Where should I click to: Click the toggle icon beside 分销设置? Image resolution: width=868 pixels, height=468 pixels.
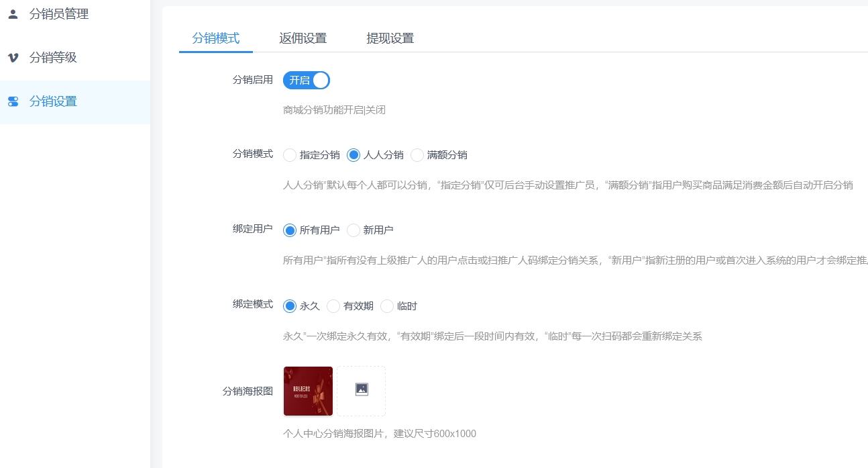tap(13, 101)
